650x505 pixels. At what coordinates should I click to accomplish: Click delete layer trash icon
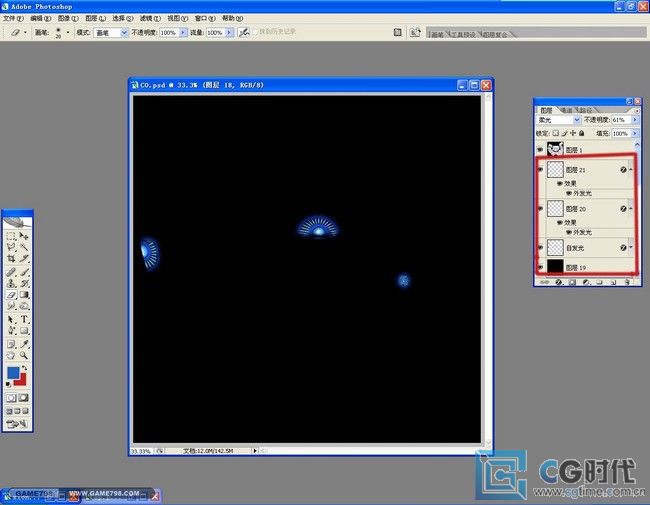pos(627,282)
